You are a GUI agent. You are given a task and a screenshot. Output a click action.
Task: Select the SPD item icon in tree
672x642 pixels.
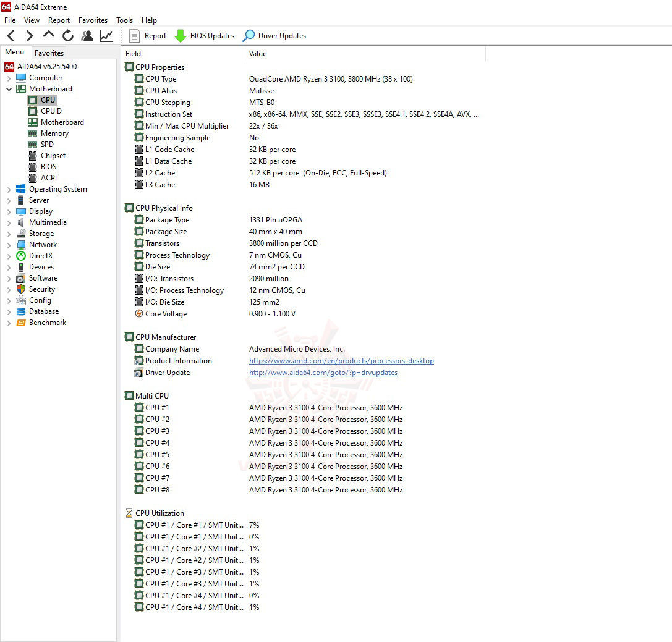pyautogui.click(x=33, y=145)
